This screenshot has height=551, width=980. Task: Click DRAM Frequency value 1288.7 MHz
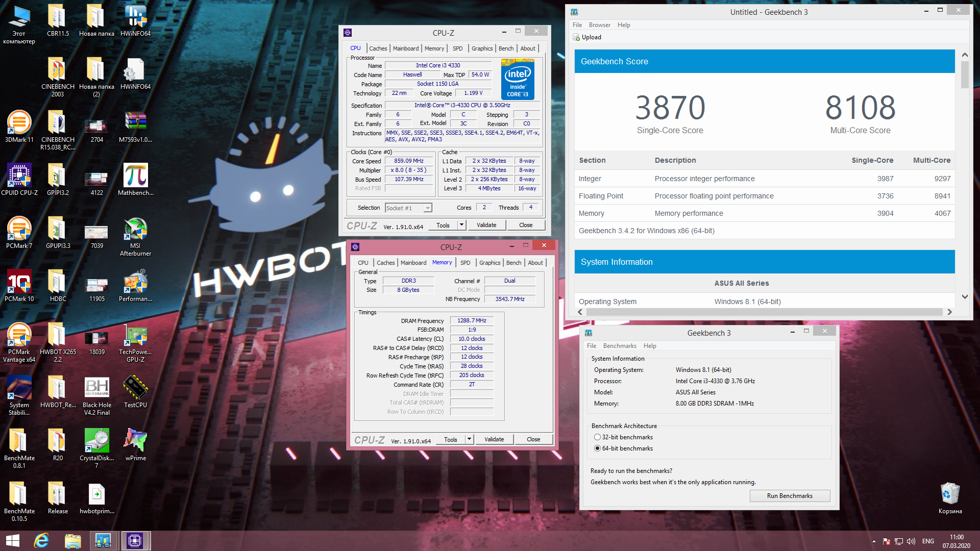pos(472,320)
